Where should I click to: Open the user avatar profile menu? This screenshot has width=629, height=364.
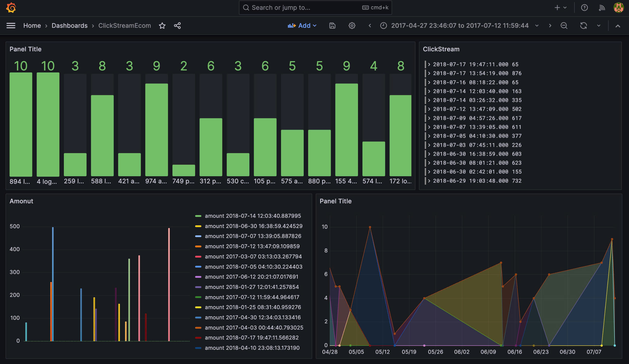tap(618, 7)
